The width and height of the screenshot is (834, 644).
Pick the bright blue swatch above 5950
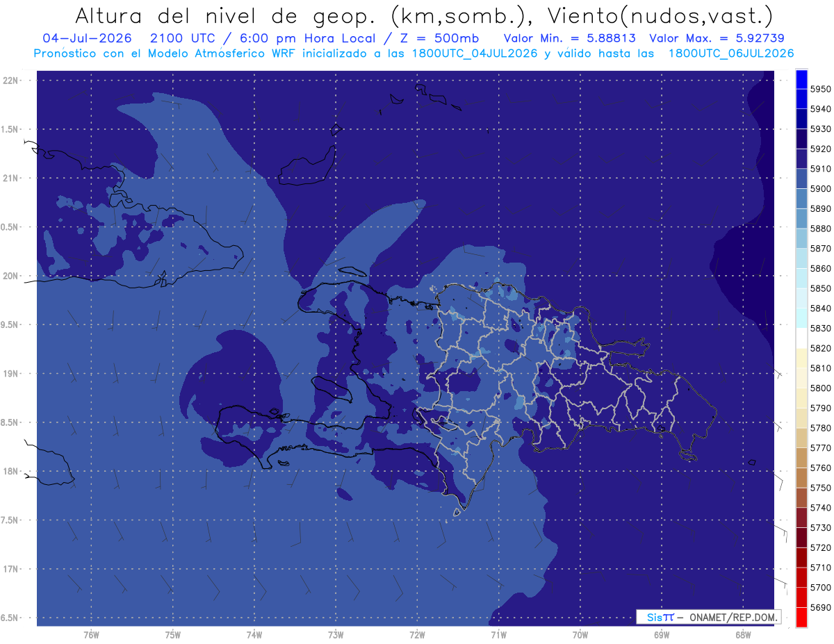tap(801, 79)
